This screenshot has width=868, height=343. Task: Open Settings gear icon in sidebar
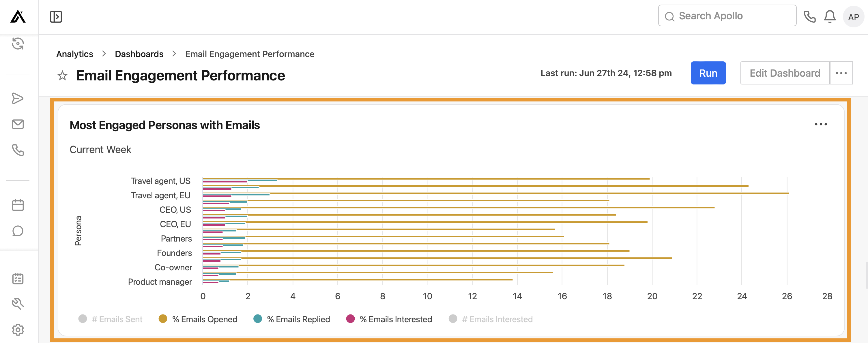(18, 329)
